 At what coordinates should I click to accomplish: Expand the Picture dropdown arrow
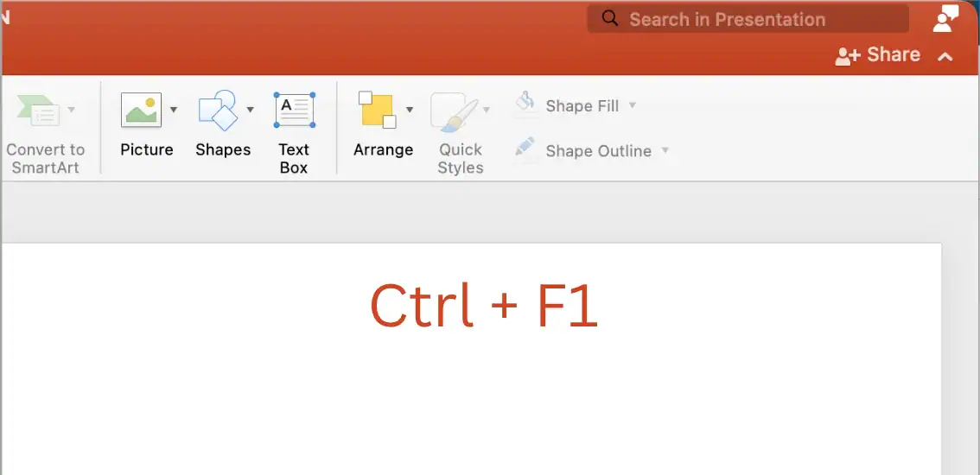(174, 110)
